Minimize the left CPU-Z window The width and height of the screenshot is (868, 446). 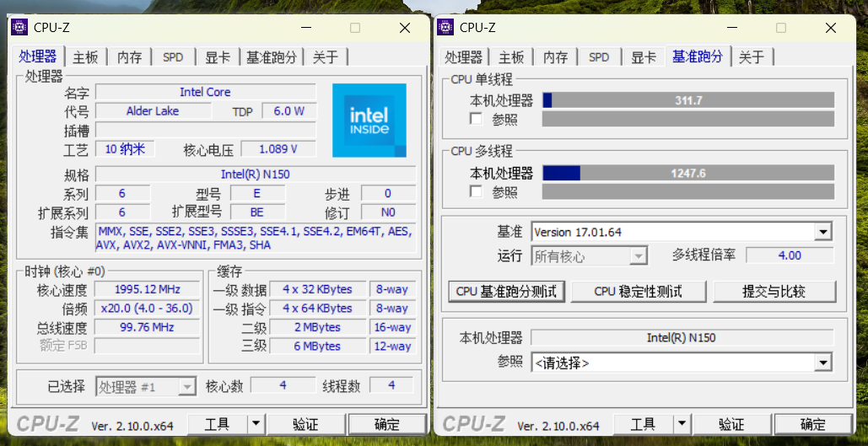point(305,28)
